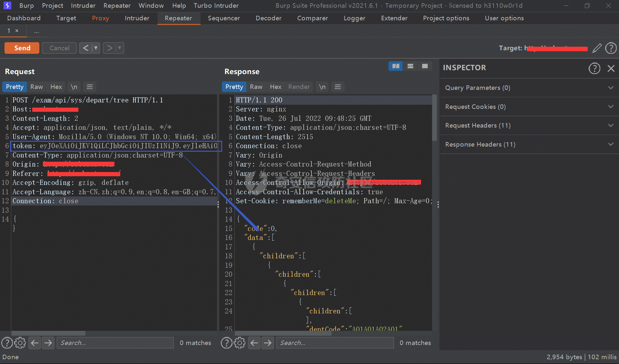Viewport: 619px width, 364px height.
Task: Expand Request Headers (11) section
Action: pos(529,125)
